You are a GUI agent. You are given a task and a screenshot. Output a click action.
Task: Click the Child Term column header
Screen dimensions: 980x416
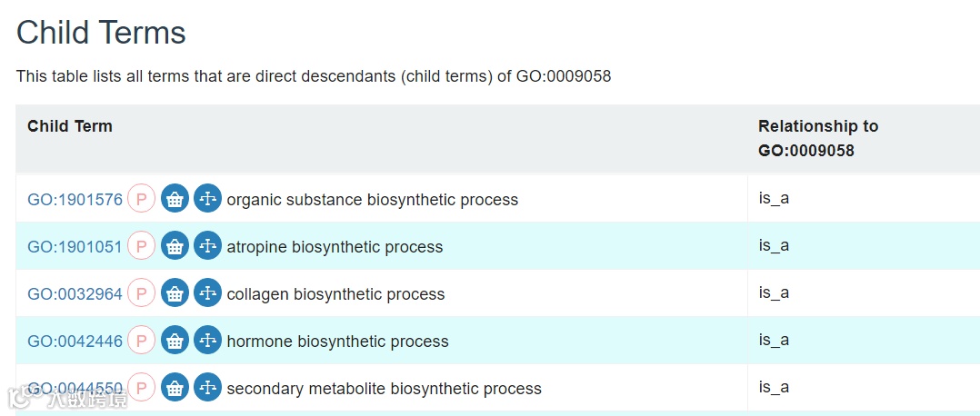(70, 126)
